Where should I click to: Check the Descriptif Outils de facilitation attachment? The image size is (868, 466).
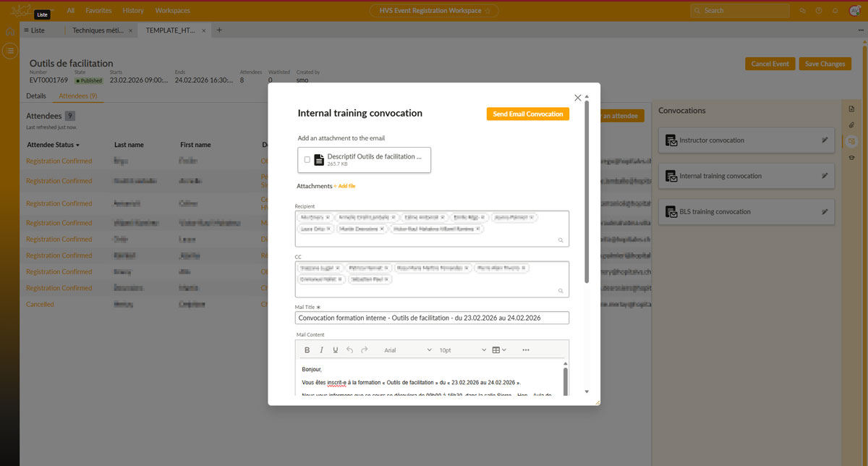(x=307, y=160)
